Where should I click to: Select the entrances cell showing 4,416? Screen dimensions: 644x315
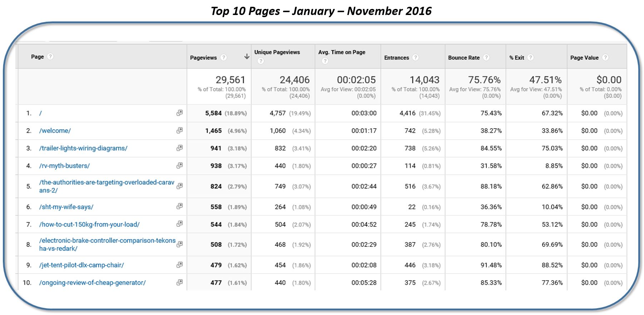(407, 113)
